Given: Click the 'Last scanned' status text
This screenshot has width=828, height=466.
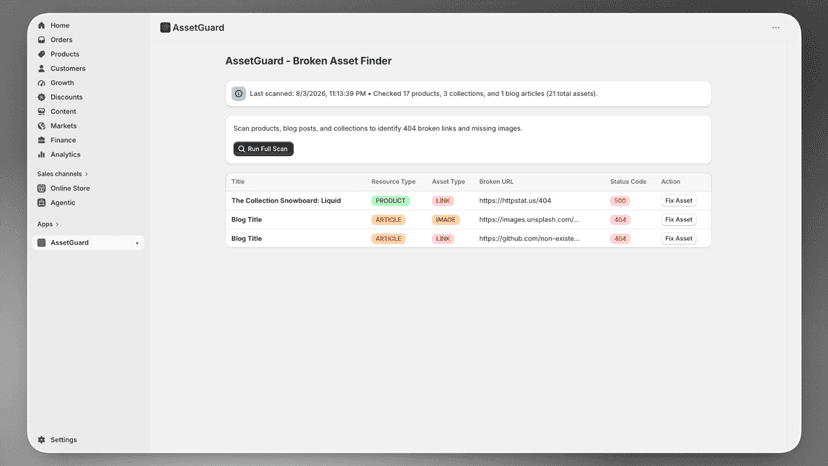Looking at the screenshot, I should [x=424, y=94].
